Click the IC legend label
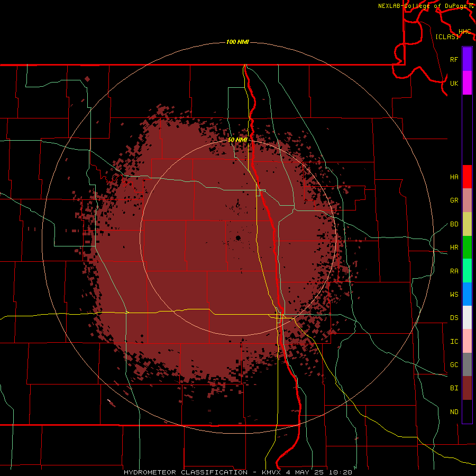Image resolution: width=476 pixels, height=476 pixels. click(454, 342)
